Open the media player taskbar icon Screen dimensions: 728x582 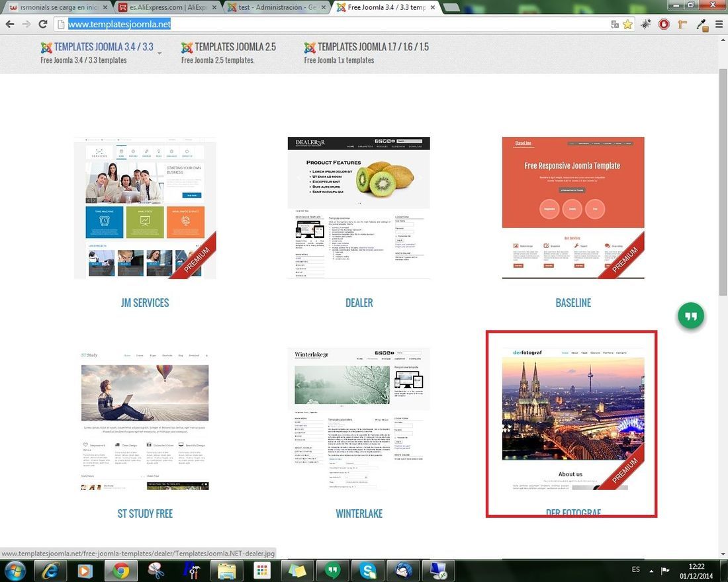pos(85,571)
